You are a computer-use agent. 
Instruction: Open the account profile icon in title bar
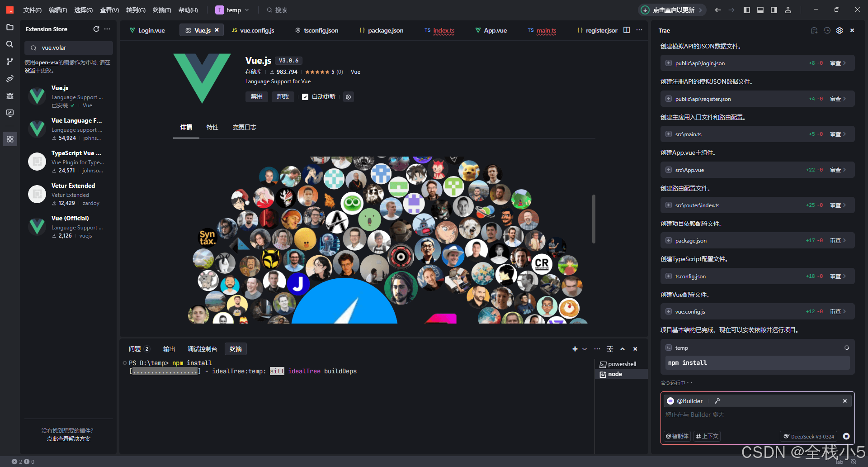pos(788,10)
